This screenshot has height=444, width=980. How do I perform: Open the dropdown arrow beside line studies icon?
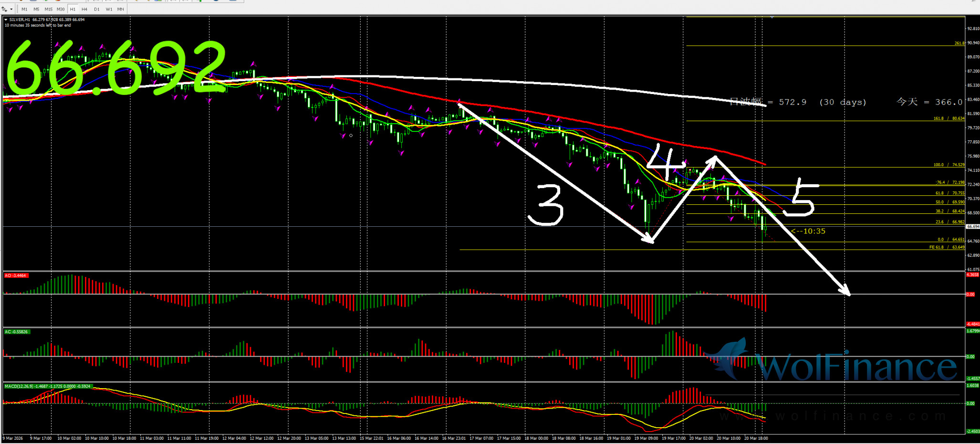pyautogui.click(x=11, y=9)
